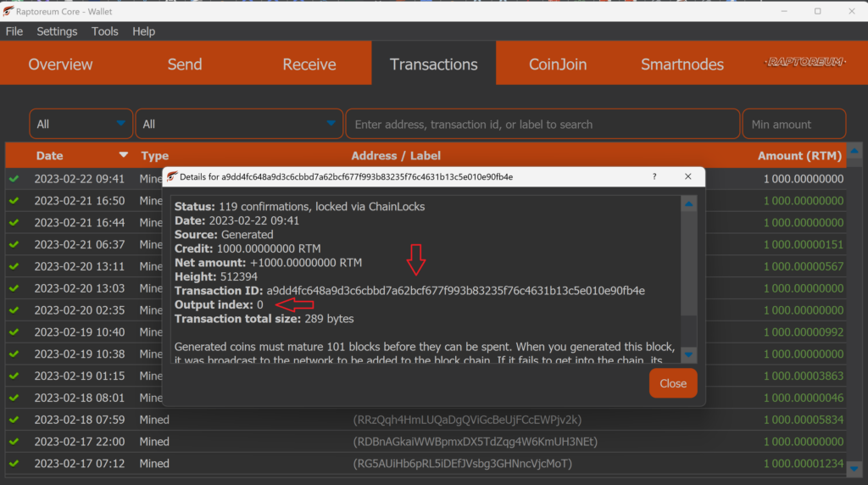Viewport: 868px width, 485px height.
Task: Click the confirmed checkmark for 2023-02-20 13:03
Action: point(14,288)
